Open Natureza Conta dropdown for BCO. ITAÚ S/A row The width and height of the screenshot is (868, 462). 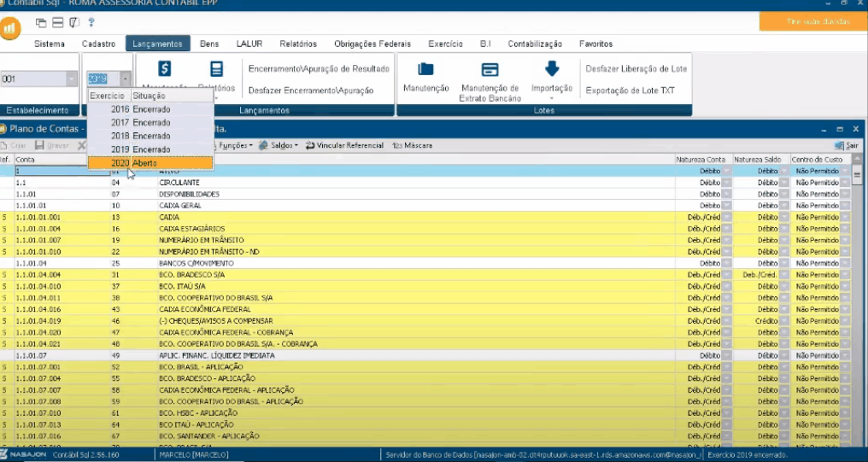(x=727, y=286)
